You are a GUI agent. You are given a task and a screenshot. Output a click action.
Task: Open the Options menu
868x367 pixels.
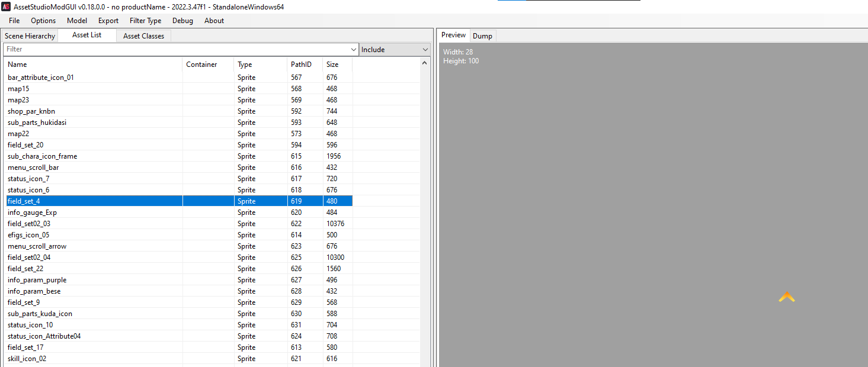pyautogui.click(x=43, y=21)
